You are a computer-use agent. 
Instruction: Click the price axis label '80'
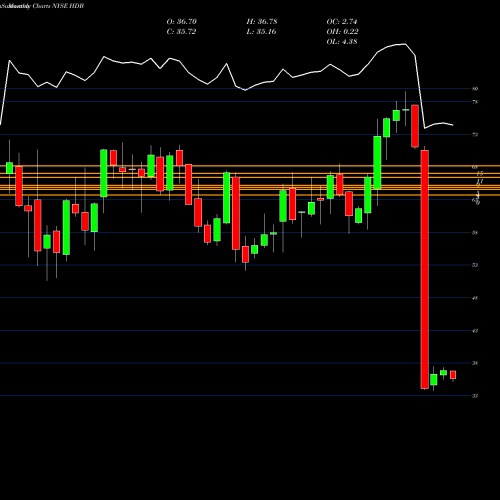475,89
